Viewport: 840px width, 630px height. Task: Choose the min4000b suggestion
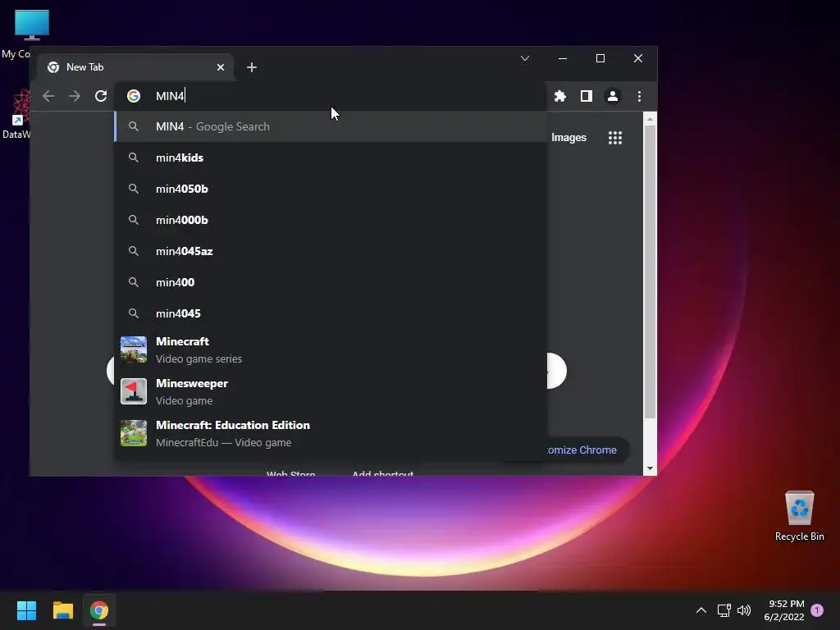[331, 220]
